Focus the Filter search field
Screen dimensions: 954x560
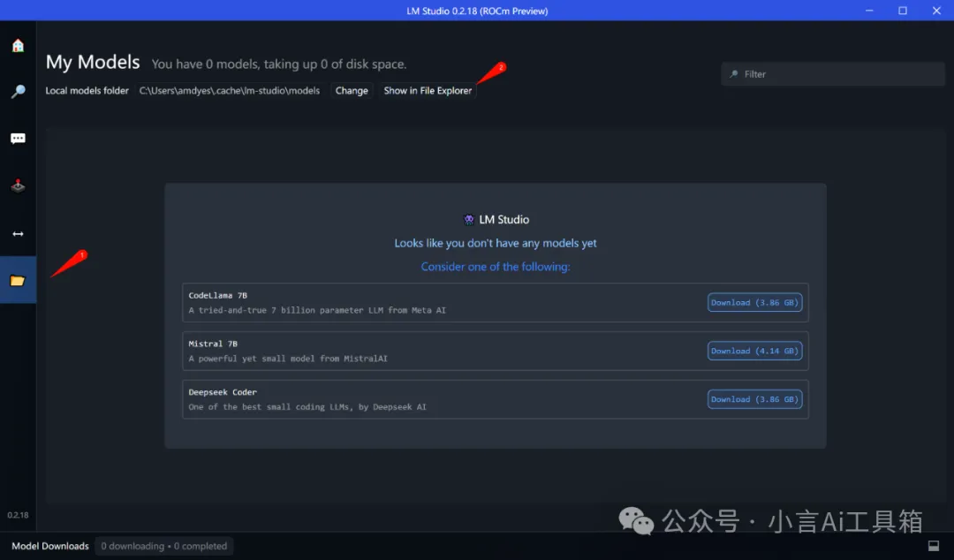(x=832, y=74)
